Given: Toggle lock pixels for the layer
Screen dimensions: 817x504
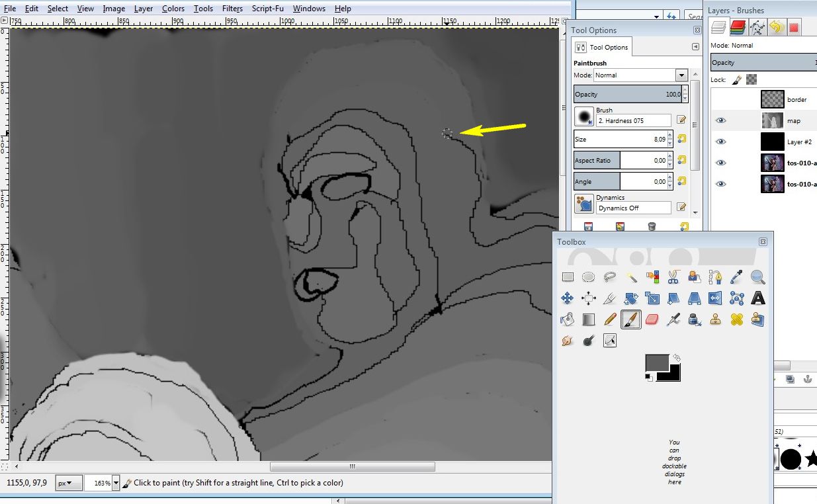Looking at the screenshot, I should click(x=736, y=79).
